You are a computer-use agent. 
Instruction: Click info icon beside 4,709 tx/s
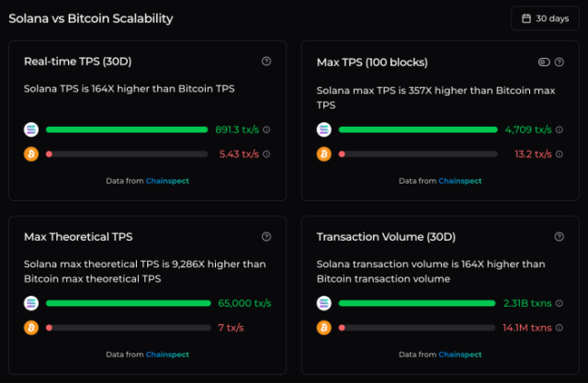[x=560, y=130]
